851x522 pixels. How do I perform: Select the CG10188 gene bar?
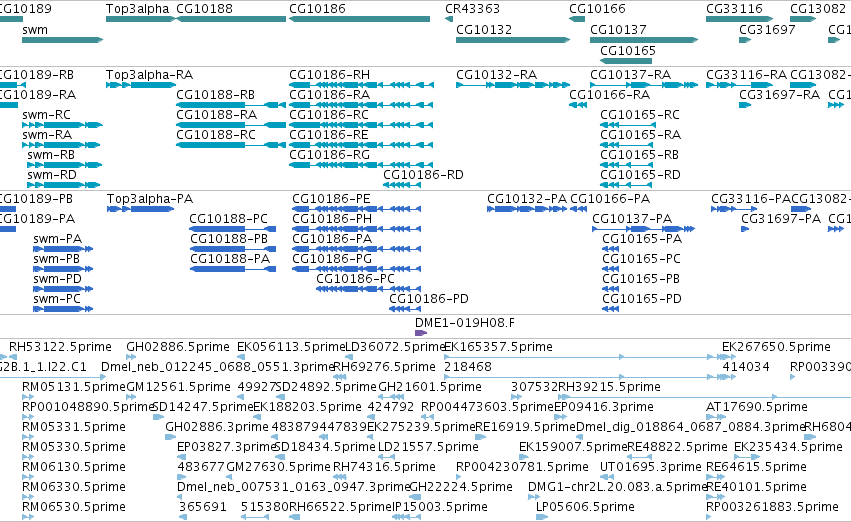point(231,19)
